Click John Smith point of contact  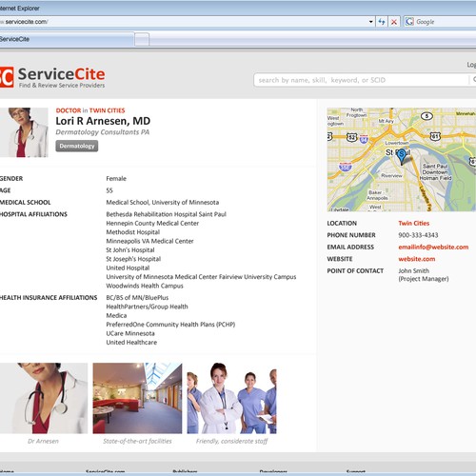point(414,270)
